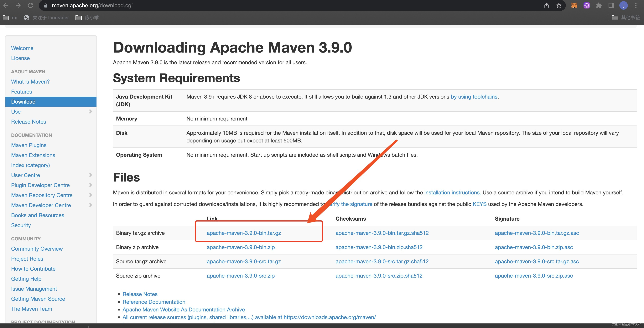Toggle the browser side panel icon
644x328 pixels.
coord(611,5)
